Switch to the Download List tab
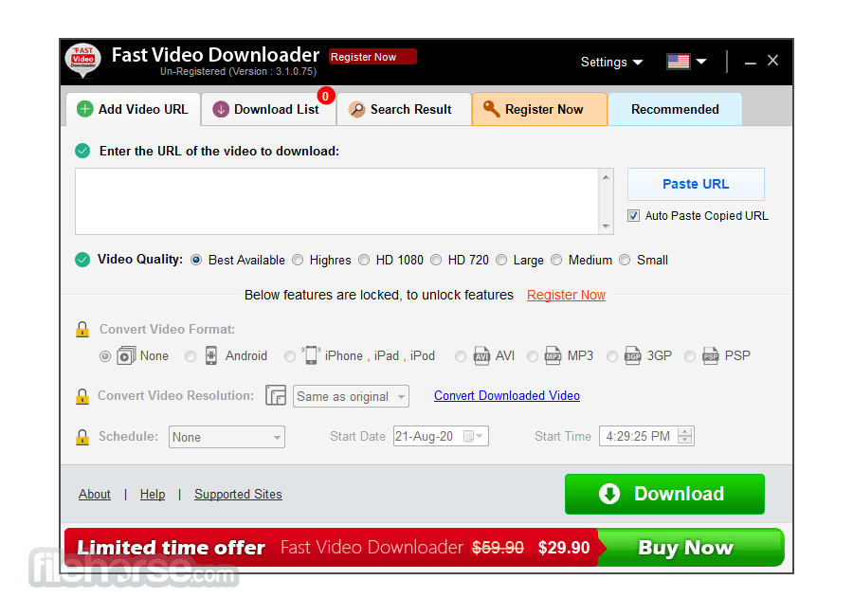 [x=268, y=109]
